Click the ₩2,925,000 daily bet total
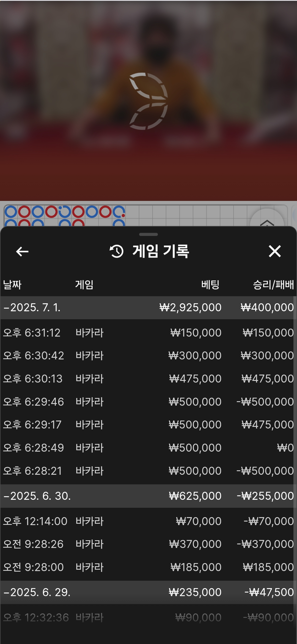 pos(190,307)
